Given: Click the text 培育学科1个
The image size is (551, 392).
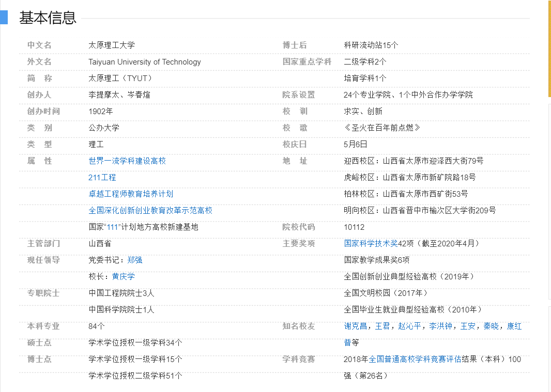Looking at the screenshot, I should (x=365, y=78).
